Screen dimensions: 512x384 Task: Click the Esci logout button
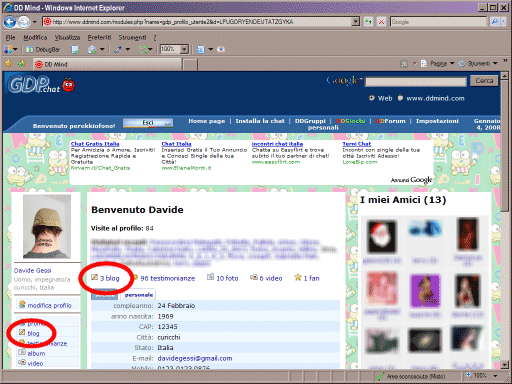pos(148,123)
